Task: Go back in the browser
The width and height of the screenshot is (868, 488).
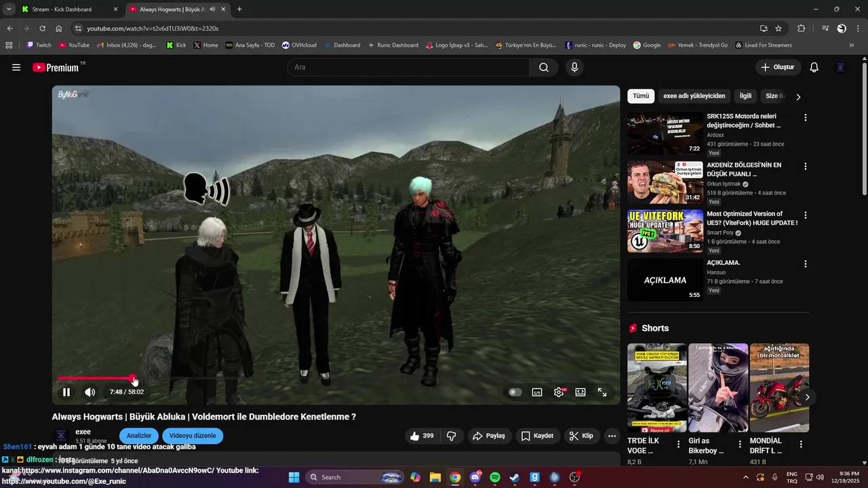Action: (x=9, y=28)
